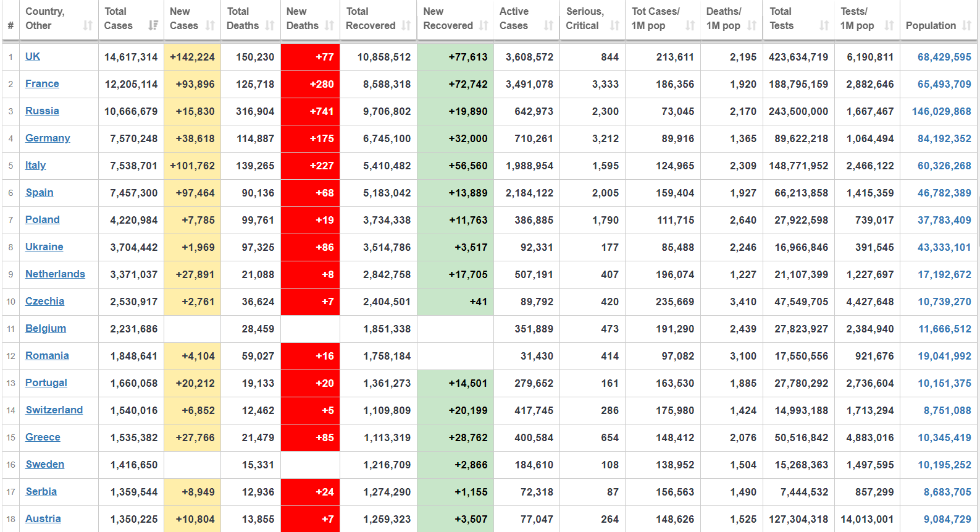Go to the Russia country page

point(42,111)
